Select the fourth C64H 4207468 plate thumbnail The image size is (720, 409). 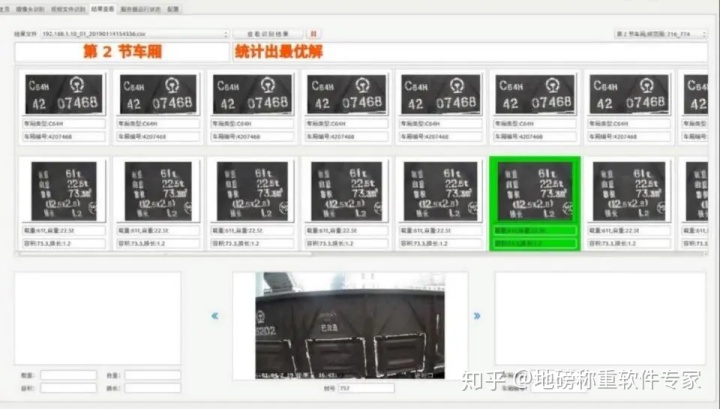click(x=347, y=94)
